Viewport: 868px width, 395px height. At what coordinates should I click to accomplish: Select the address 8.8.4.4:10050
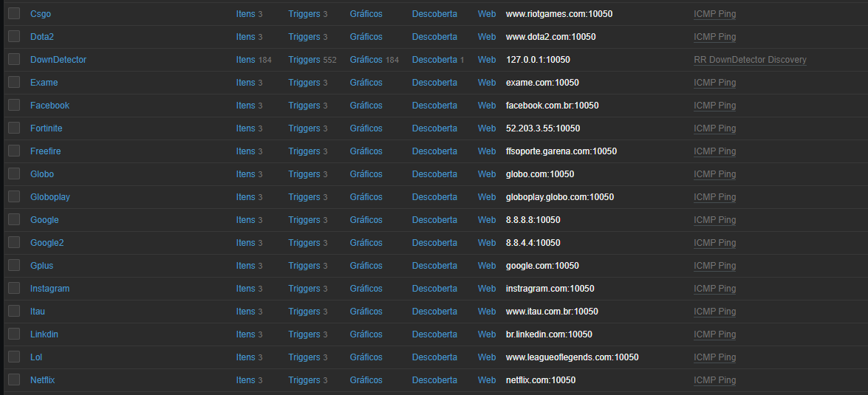pyautogui.click(x=533, y=243)
